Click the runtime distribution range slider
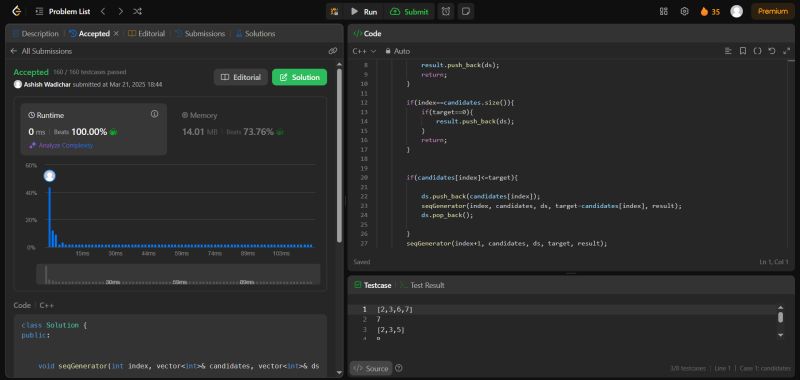The image size is (800, 380). tap(178, 274)
